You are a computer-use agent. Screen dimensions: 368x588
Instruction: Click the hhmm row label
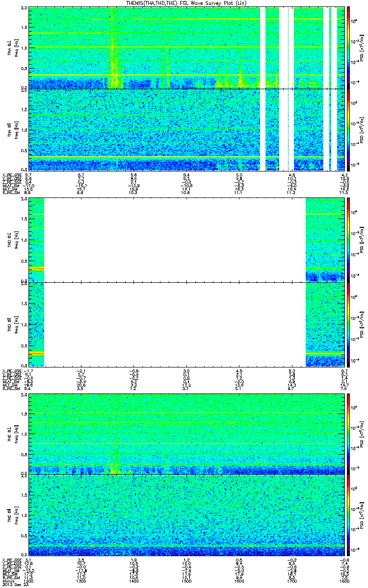[x=7, y=581]
